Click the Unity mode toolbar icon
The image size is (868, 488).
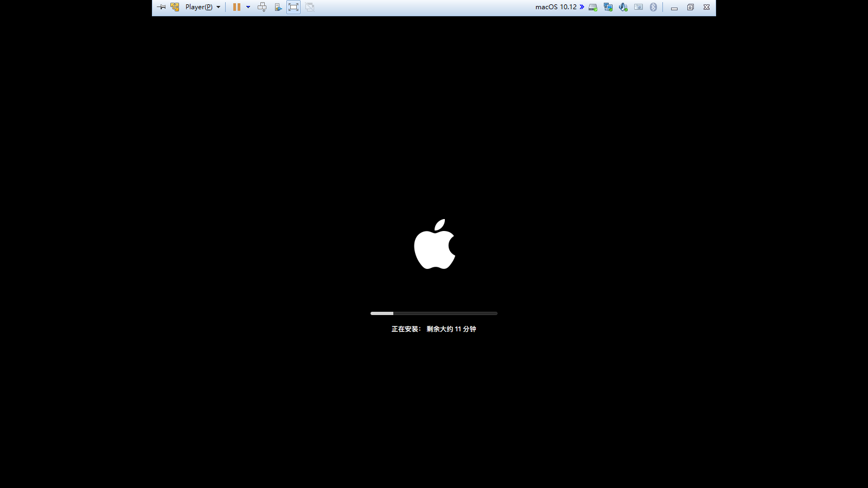(x=278, y=7)
